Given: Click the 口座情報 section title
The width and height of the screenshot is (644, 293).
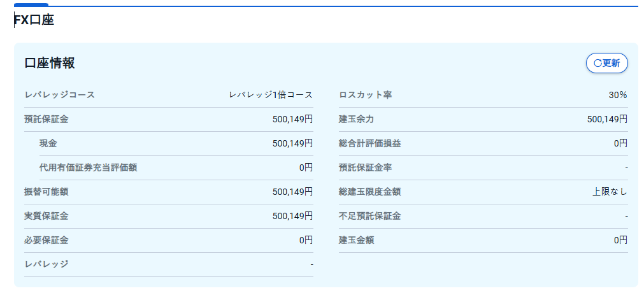Looking at the screenshot, I should click(50, 63).
